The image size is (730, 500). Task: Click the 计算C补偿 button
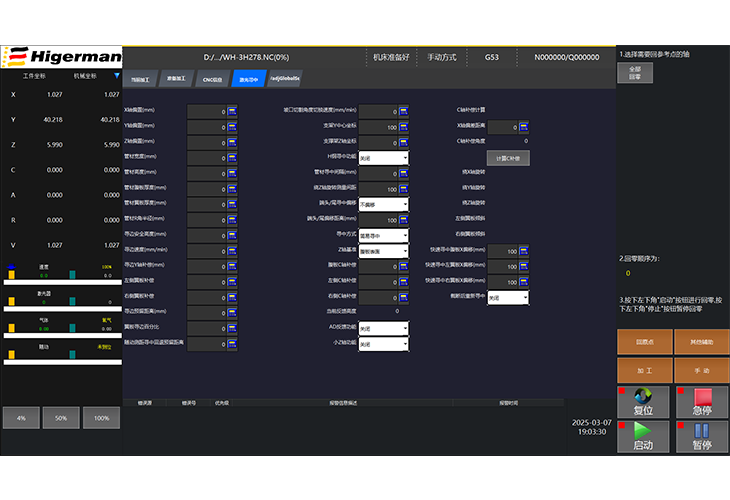pos(507,158)
